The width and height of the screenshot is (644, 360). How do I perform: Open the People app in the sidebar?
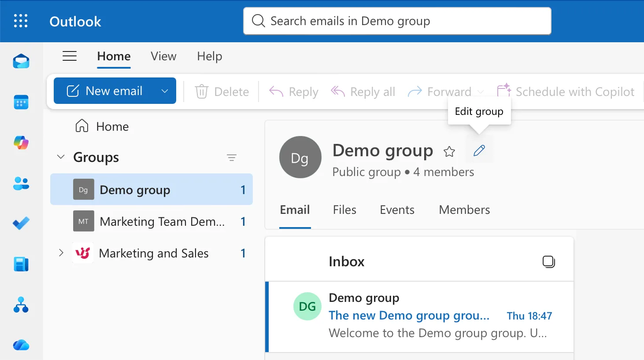[x=21, y=184]
